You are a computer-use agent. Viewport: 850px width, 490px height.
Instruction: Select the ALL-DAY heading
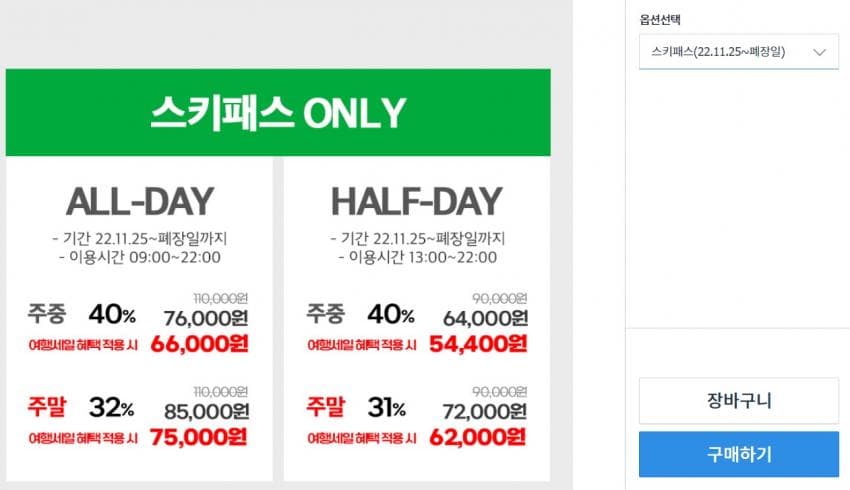pos(140,202)
